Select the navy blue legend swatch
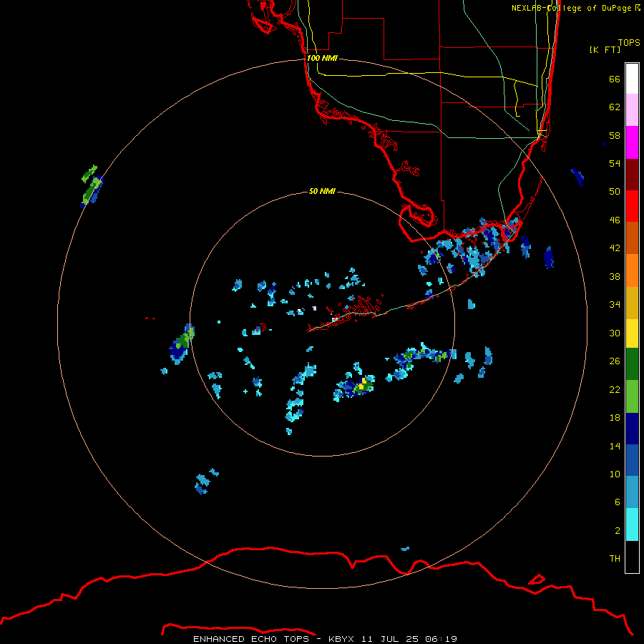Screen dimensions: 644x644 (x=632, y=429)
